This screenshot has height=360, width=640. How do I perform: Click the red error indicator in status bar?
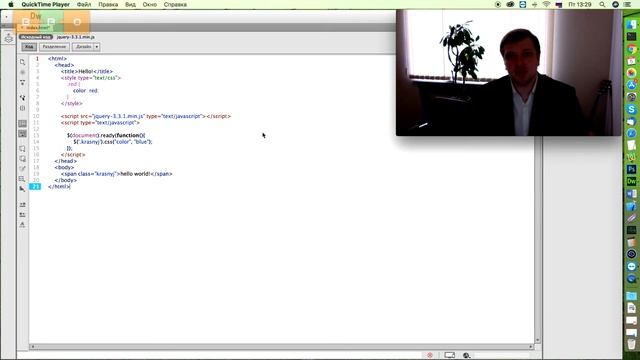[x=430, y=355]
